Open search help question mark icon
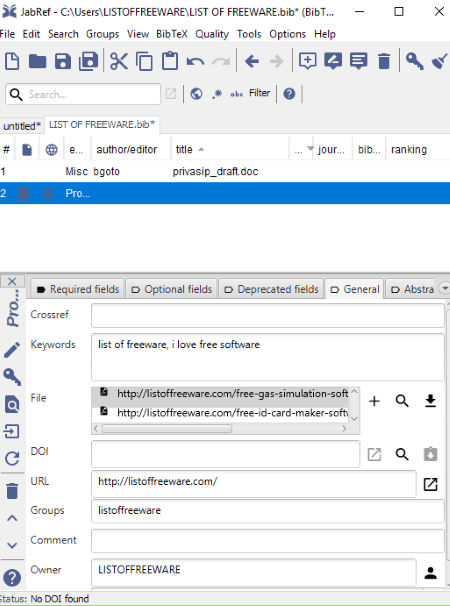The height and width of the screenshot is (606, 450). [289, 94]
